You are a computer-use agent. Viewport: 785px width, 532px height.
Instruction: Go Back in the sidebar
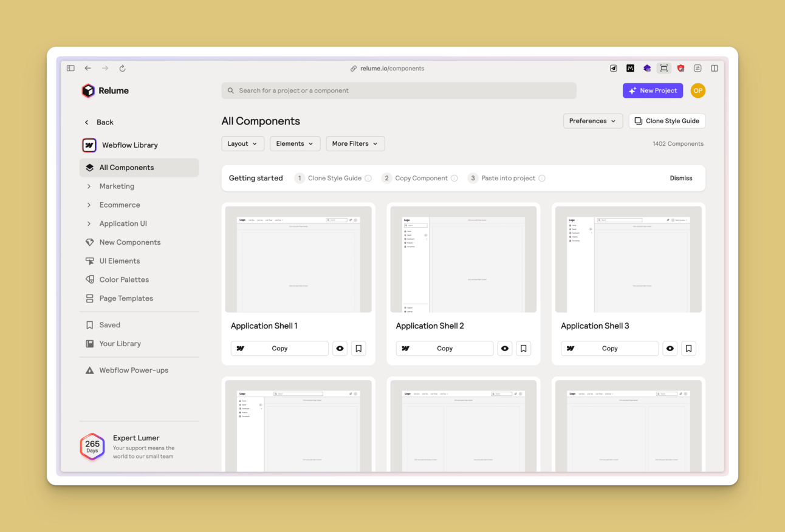[99, 122]
